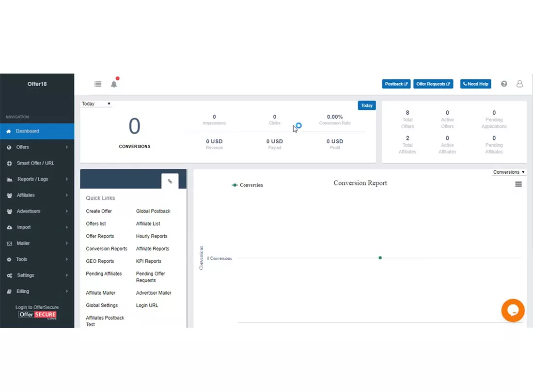Open the notifications bell
Viewport: 533px width, 392px height.
coord(114,84)
